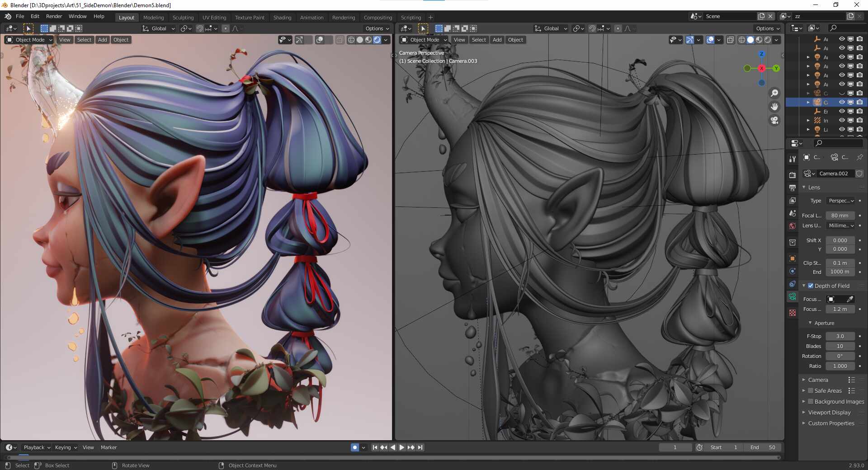Click the green Y axis on navigation gizmo
The image size is (868, 470).
[x=776, y=68]
